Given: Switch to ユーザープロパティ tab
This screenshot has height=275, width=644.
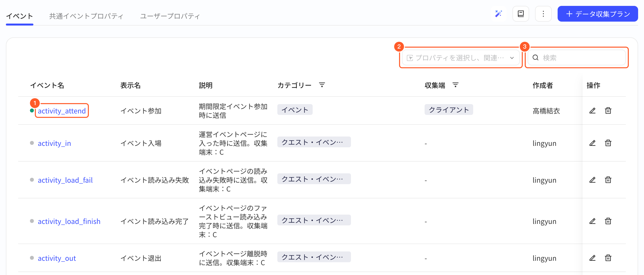Looking at the screenshot, I should click(x=170, y=16).
